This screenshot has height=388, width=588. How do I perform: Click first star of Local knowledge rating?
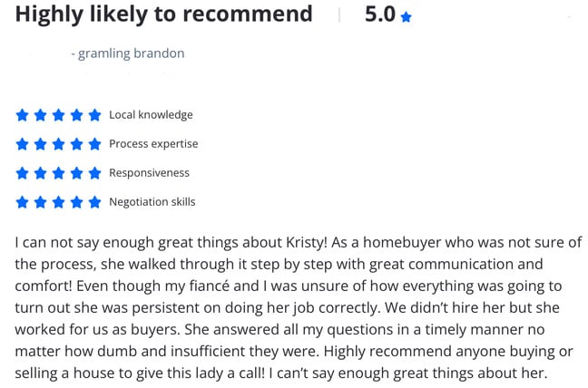point(22,115)
